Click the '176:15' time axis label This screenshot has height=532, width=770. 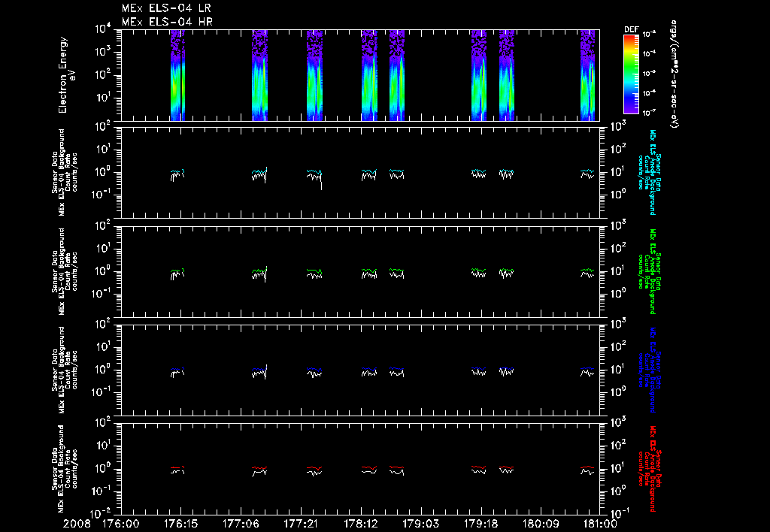tap(180, 524)
